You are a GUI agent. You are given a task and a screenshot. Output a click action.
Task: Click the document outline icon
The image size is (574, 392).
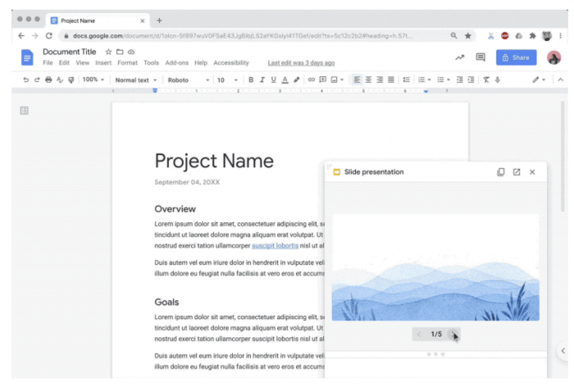pos(25,110)
